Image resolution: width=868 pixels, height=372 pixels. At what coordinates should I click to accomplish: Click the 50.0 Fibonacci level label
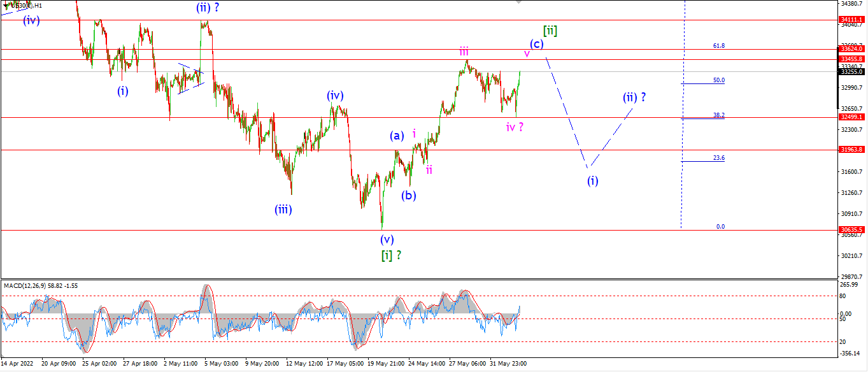click(719, 80)
